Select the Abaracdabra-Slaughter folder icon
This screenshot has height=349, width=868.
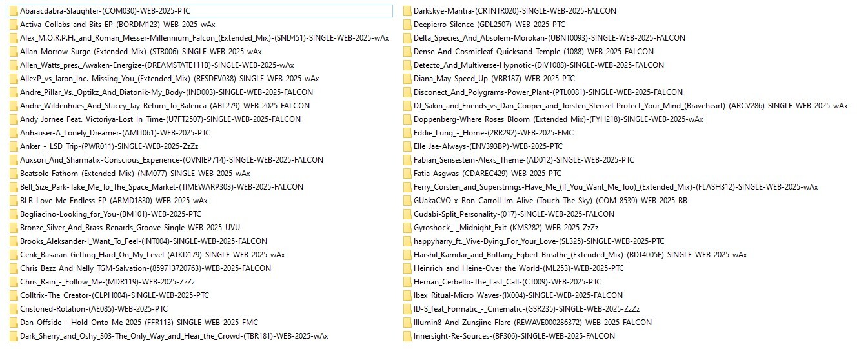(x=14, y=11)
